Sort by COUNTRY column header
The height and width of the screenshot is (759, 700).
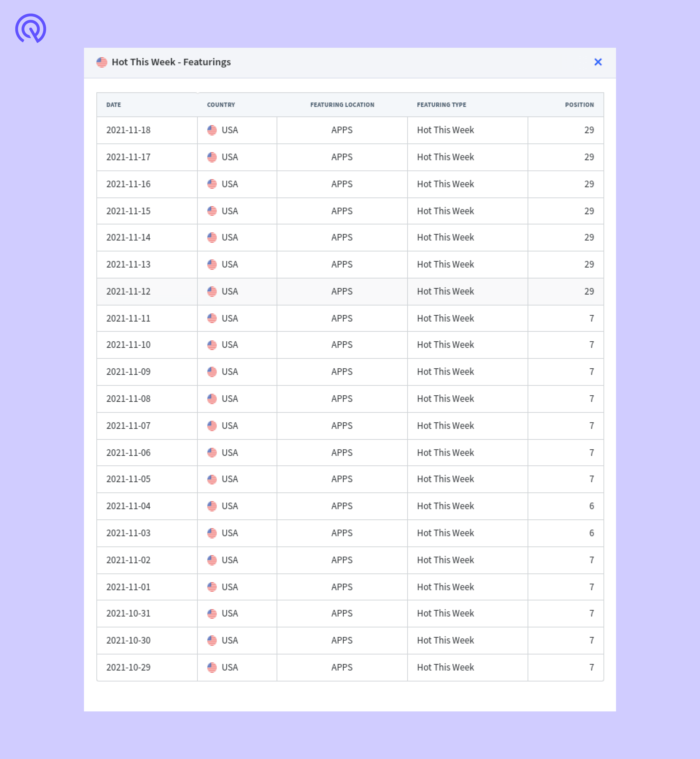[x=221, y=105]
